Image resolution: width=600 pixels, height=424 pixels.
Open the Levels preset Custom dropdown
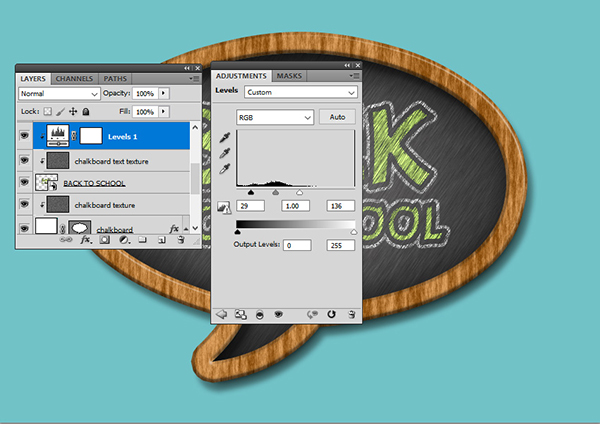[x=301, y=92]
